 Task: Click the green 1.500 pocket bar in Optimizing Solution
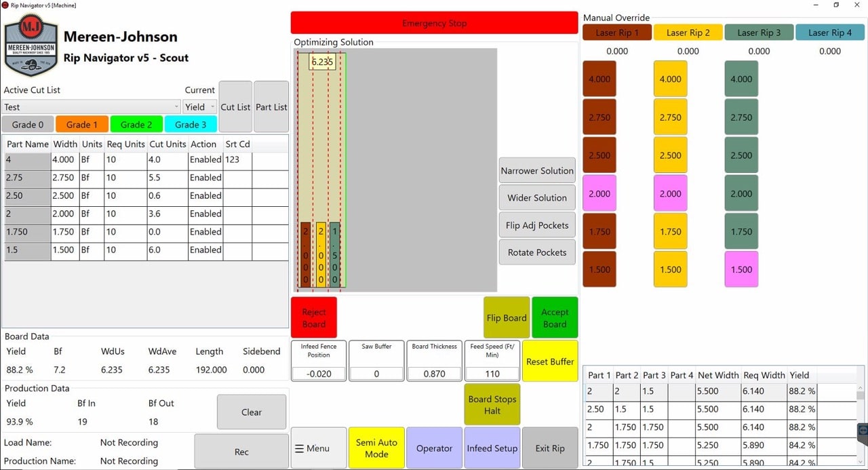coord(334,254)
